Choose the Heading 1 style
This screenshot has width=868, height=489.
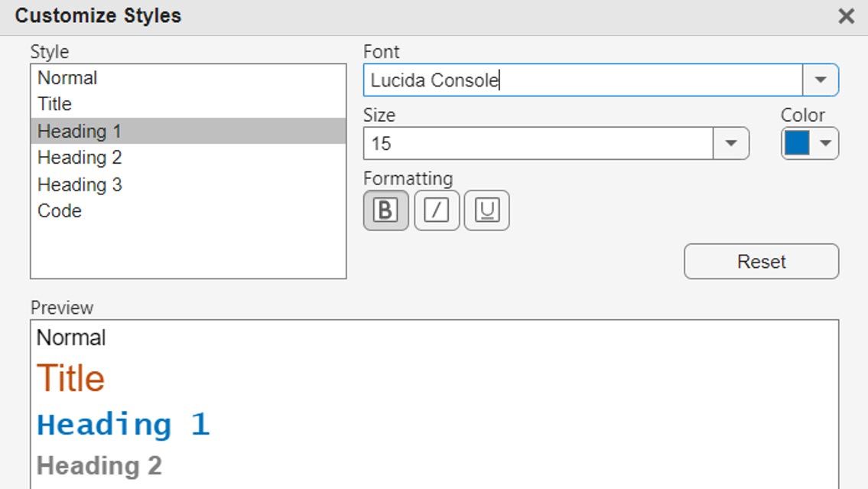point(80,131)
